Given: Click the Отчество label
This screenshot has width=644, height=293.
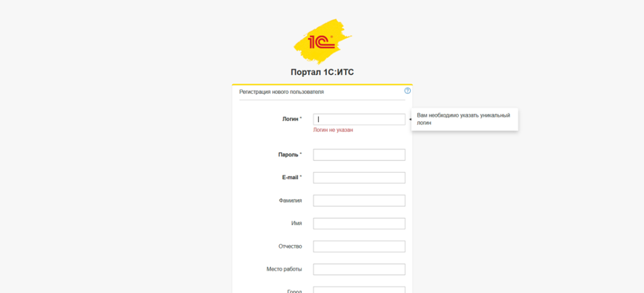Looking at the screenshot, I should (x=290, y=246).
